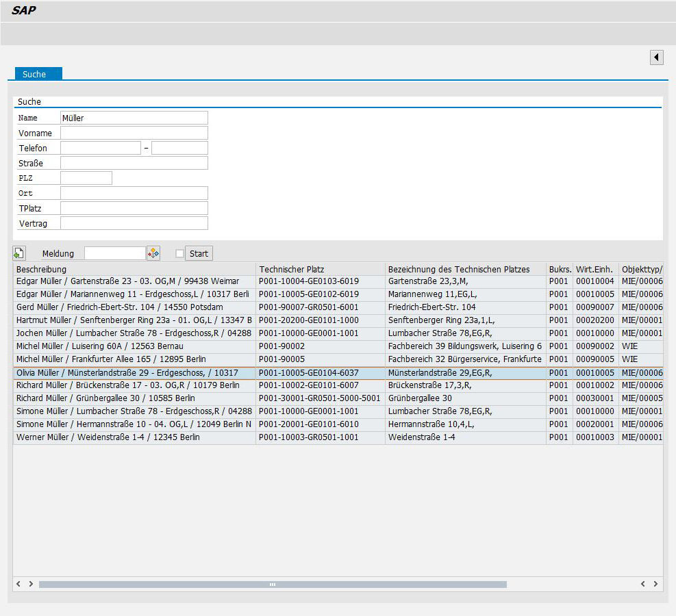Viewport: 676px width, 616px height.
Task: Click into the Vorname input field
Action: coord(134,133)
